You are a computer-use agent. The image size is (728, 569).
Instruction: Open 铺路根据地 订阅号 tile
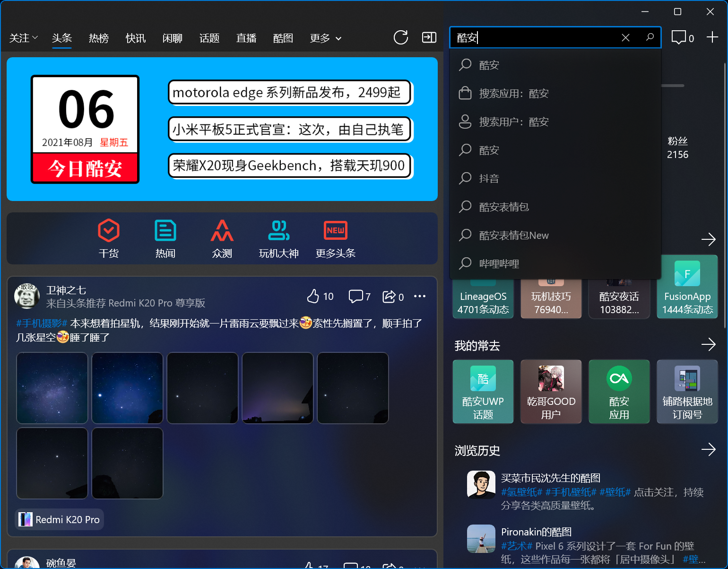[x=687, y=392]
